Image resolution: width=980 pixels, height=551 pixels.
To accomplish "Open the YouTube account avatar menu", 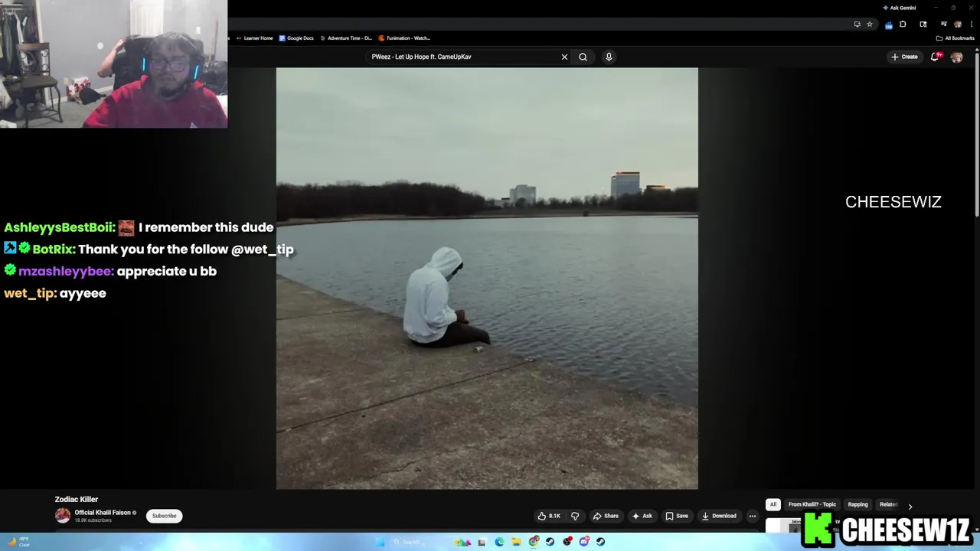I will pyautogui.click(x=956, y=57).
